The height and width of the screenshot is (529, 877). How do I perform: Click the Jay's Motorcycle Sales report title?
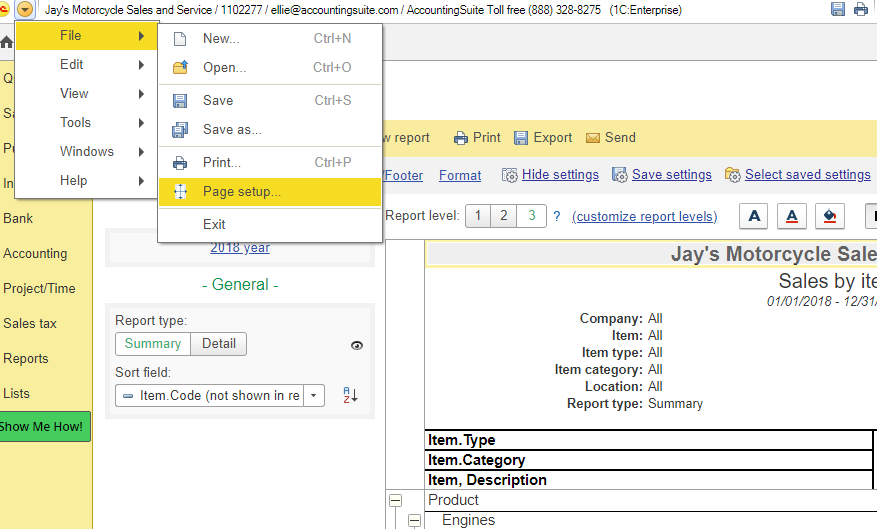click(774, 254)
